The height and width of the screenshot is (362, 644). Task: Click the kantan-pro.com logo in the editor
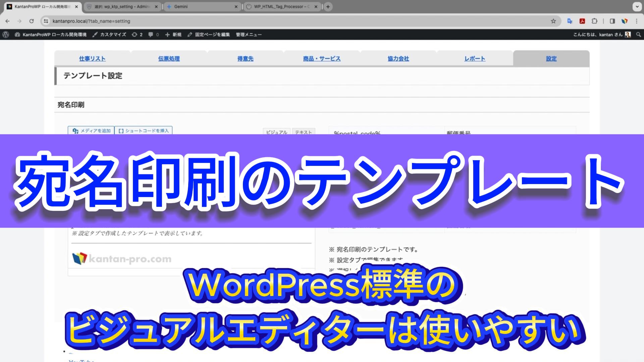122,259
